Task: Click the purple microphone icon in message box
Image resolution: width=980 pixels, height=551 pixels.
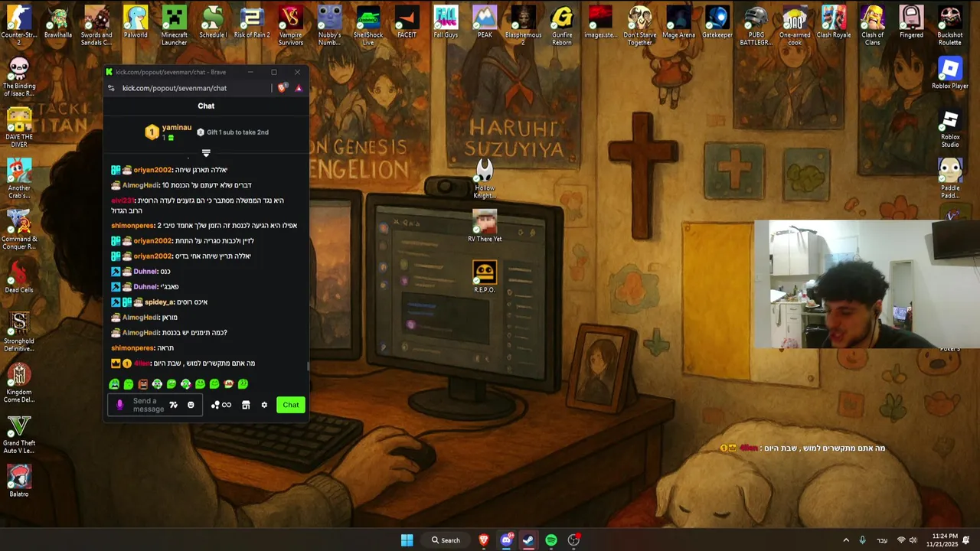Action: click(119, 405)
